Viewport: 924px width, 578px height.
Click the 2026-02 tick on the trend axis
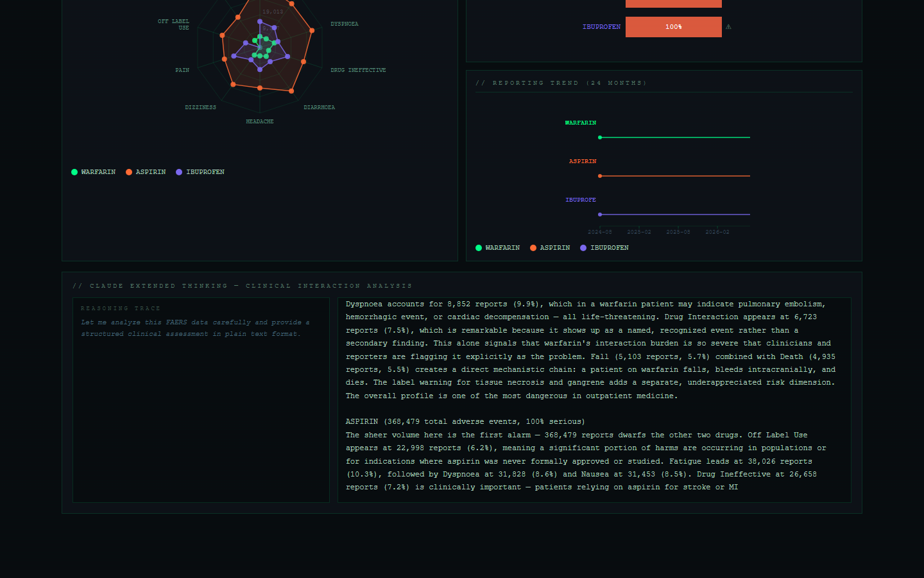(x=717, y=232)
